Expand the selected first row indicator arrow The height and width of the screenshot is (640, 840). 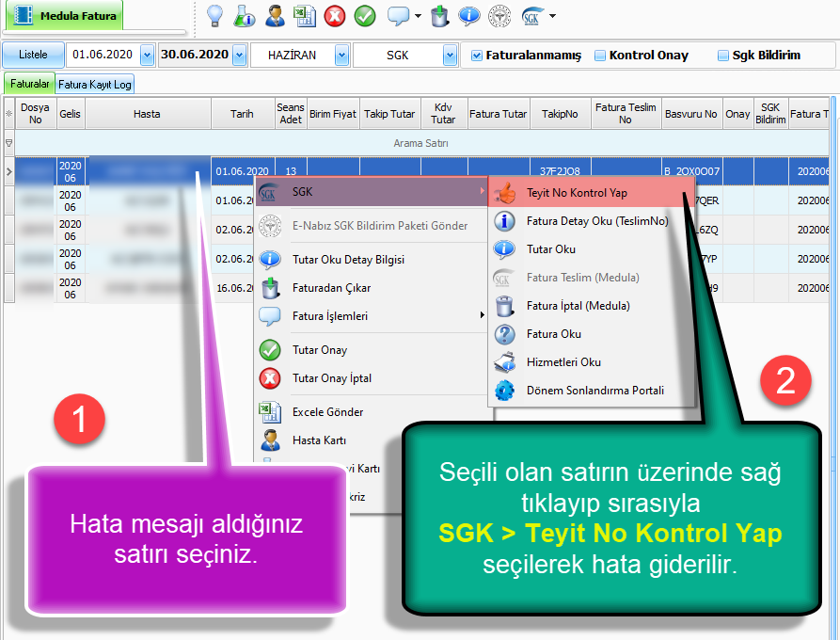[9, 171]
